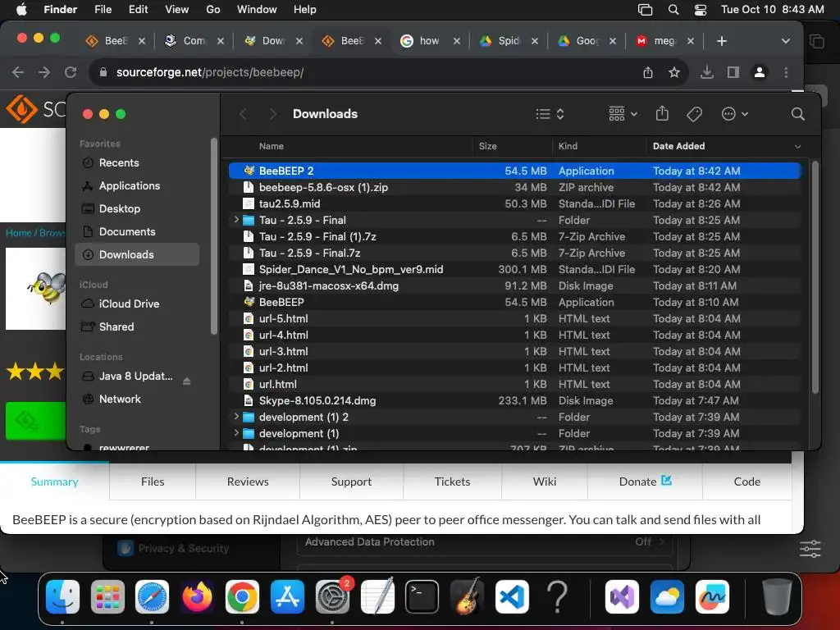Select tau2.5.9.mid file
Viewport: 840px width, 630px height.
(x=515, y=203)
